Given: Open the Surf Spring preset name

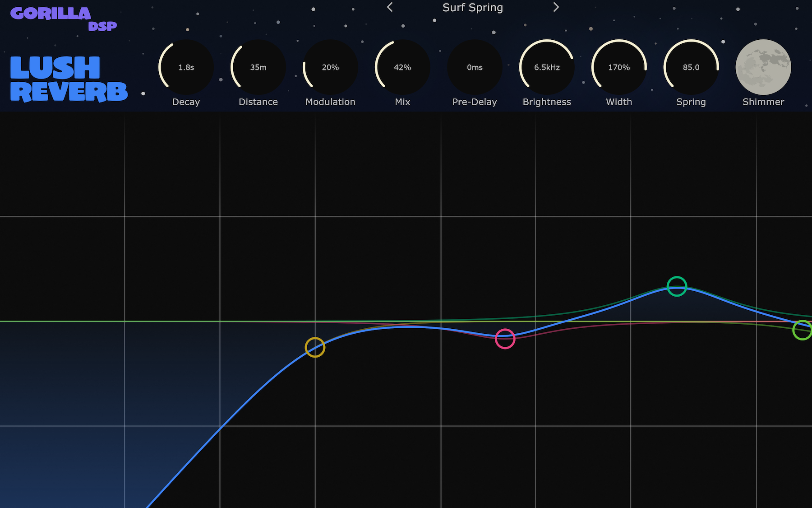Looking at the screenshot, I should [x=472, y=8].
